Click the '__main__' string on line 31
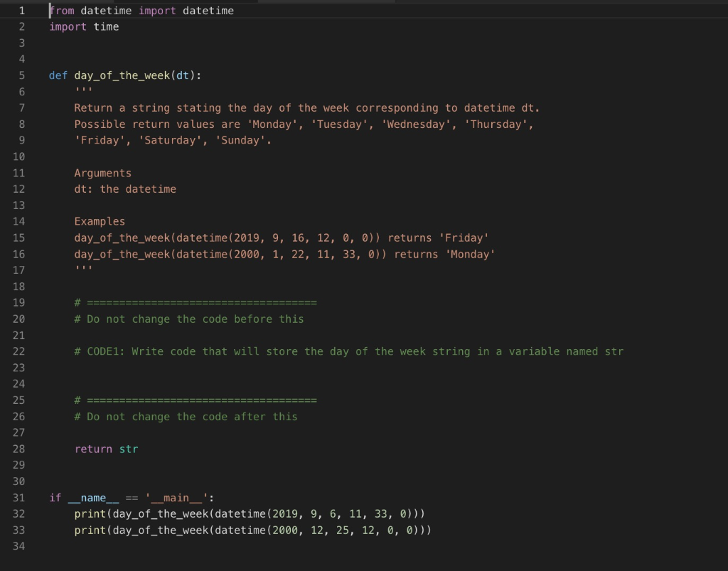The height and width of the screenshot is (571, 728). pos(176,498)
